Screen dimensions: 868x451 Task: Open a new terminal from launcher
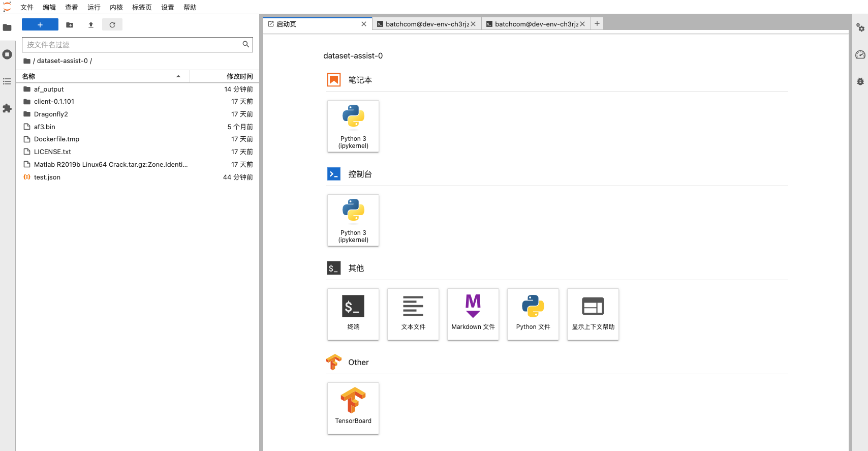pos(353,314)
